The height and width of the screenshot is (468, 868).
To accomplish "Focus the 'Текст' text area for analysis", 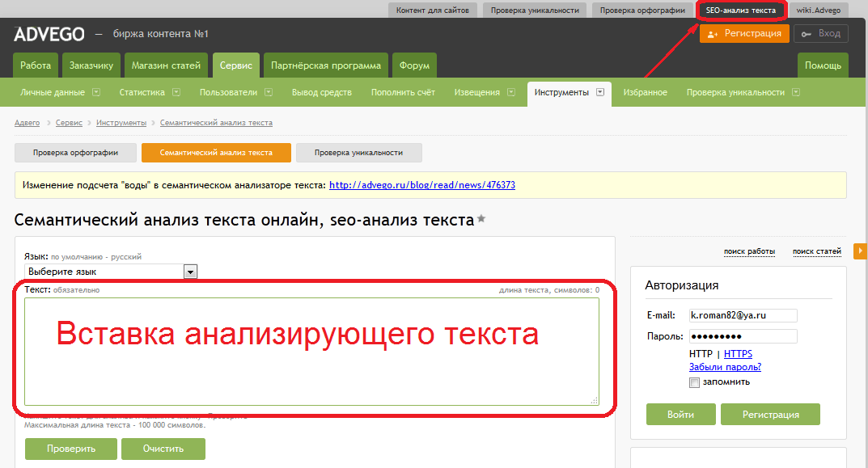I will (x=311, y=352).
